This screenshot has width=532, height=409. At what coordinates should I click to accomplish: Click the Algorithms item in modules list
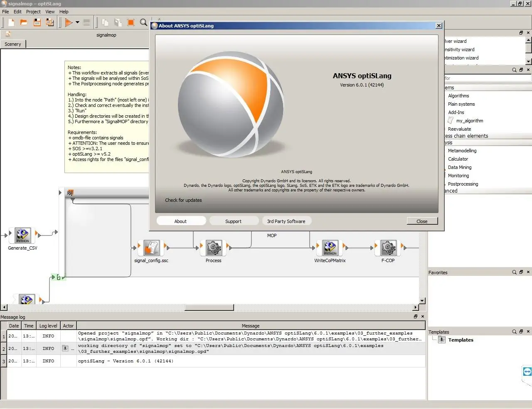pos(458,96)
